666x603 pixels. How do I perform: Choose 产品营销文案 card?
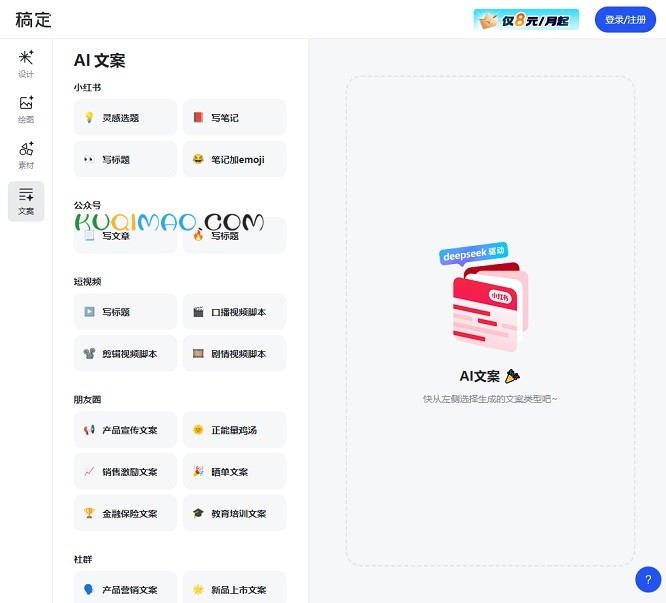[x=125, y=588]
